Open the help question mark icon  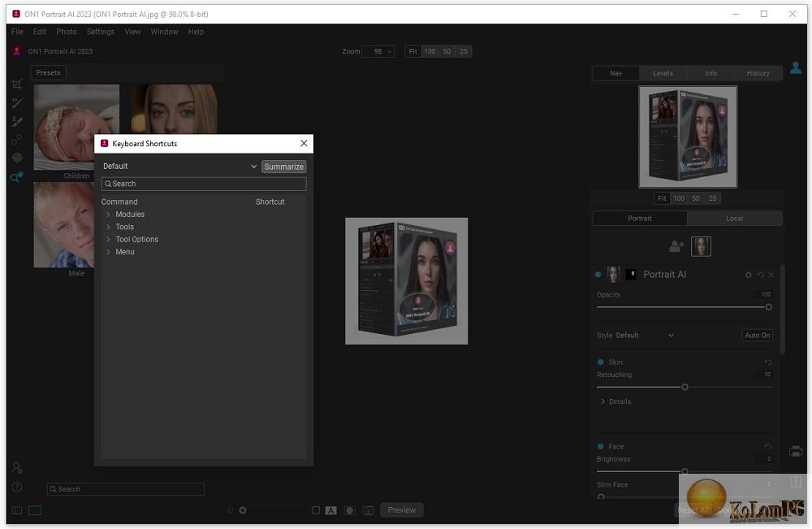click(16, 487)
